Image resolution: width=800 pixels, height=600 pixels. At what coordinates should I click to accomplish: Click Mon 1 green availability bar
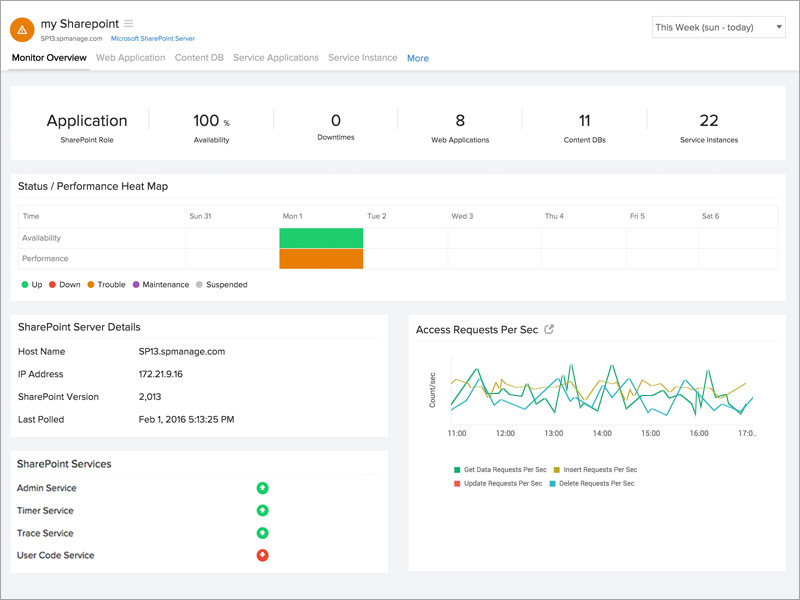click(x=321, y=237)
